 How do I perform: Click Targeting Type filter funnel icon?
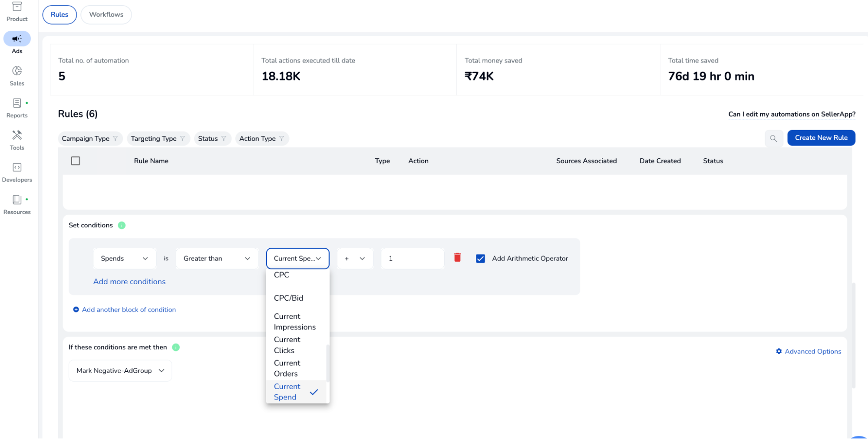(x=182, y=138)
